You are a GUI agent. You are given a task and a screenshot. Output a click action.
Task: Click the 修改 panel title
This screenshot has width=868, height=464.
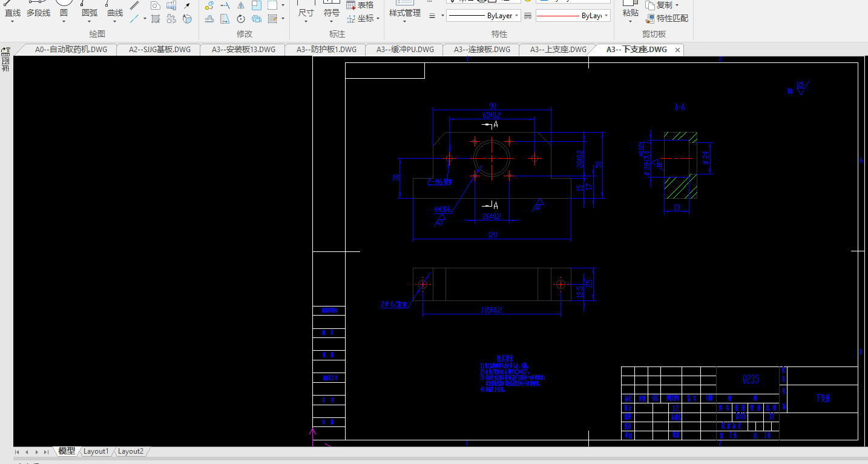point(245,34)
